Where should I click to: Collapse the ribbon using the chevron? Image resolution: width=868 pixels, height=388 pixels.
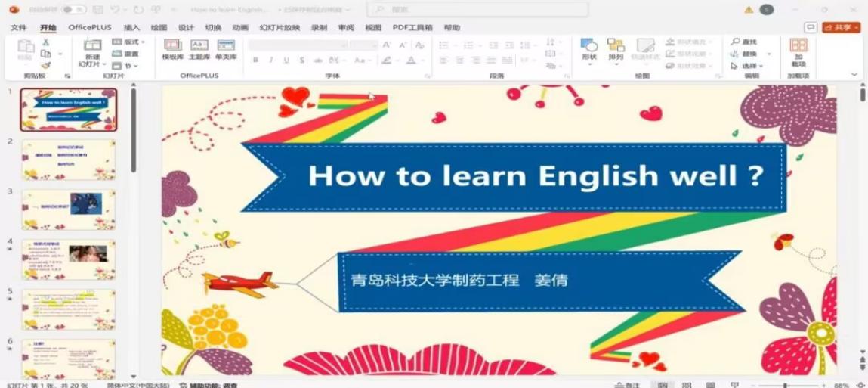pos(854,74)
